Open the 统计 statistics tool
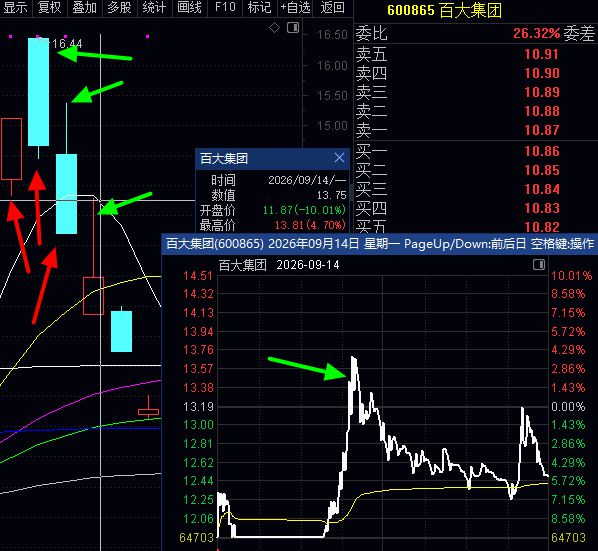Image resolution: width=598 pixels, height=551 pixels. coord(154,8)
